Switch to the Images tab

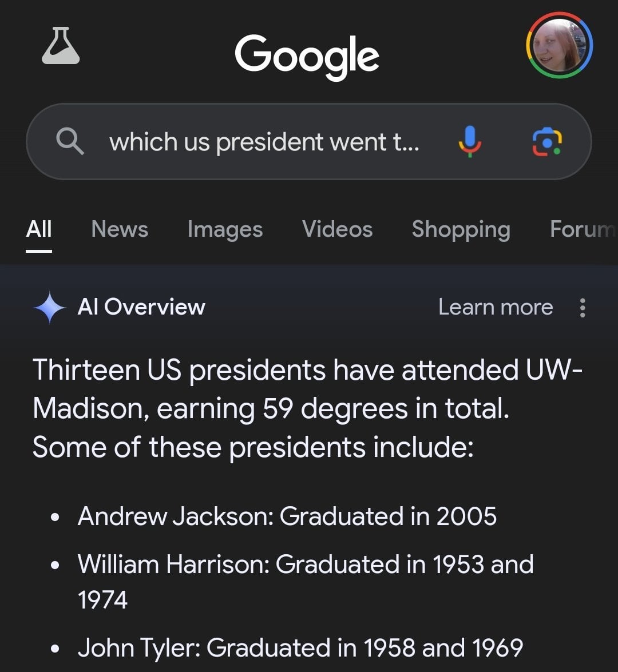click(x=225, y=229)
